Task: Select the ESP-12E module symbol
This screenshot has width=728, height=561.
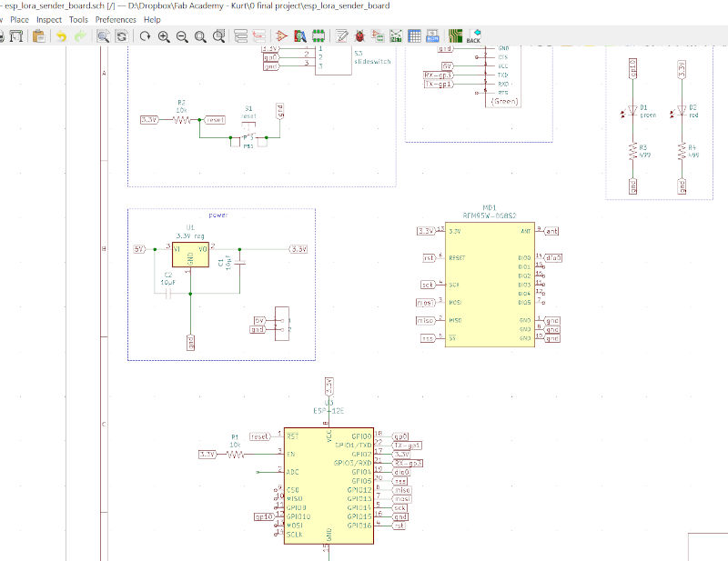Action: 329,486
